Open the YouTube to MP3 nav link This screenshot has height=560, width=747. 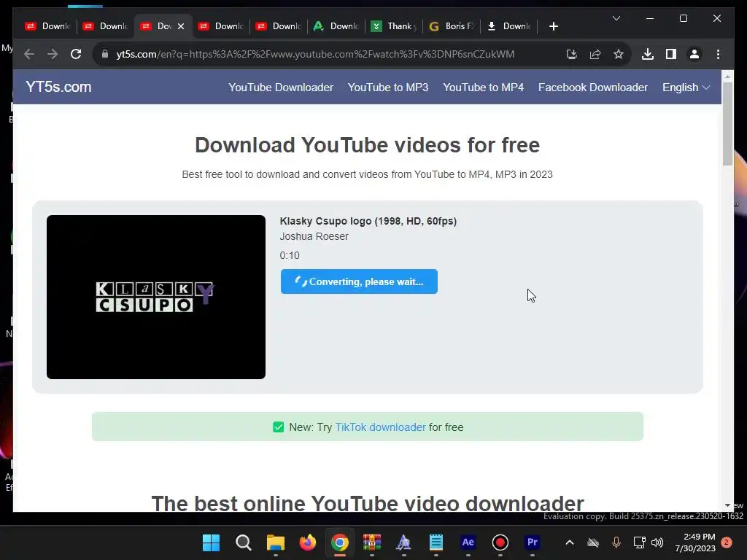[388, 87]
